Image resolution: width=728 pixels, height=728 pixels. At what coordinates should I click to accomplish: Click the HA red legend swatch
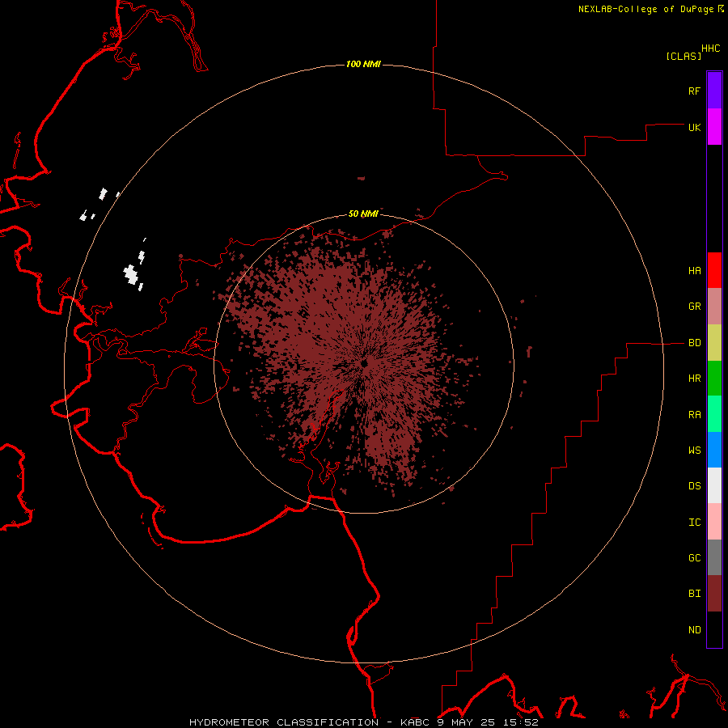point(714,270)
